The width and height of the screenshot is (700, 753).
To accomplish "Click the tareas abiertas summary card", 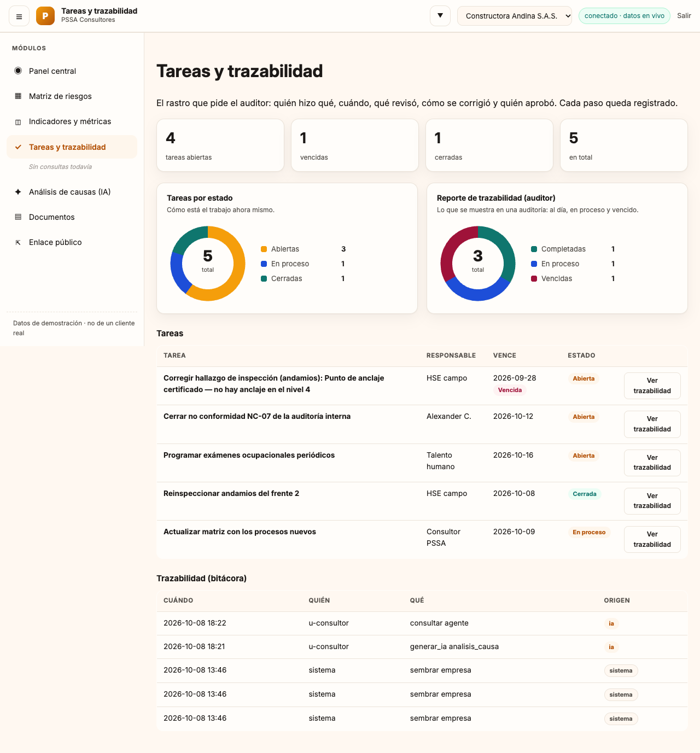I will tap(220, 145).
